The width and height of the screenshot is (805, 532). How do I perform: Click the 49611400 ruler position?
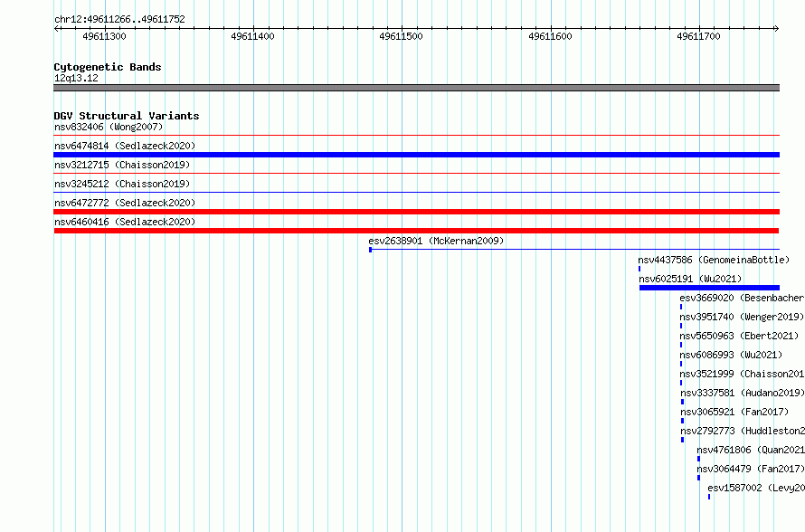pos(252,36)
